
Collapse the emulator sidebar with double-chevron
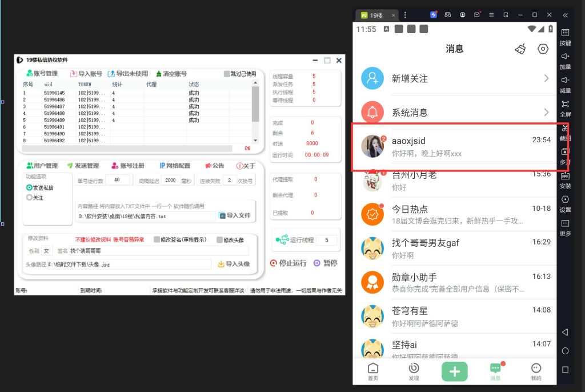click(x=565, y=15)
